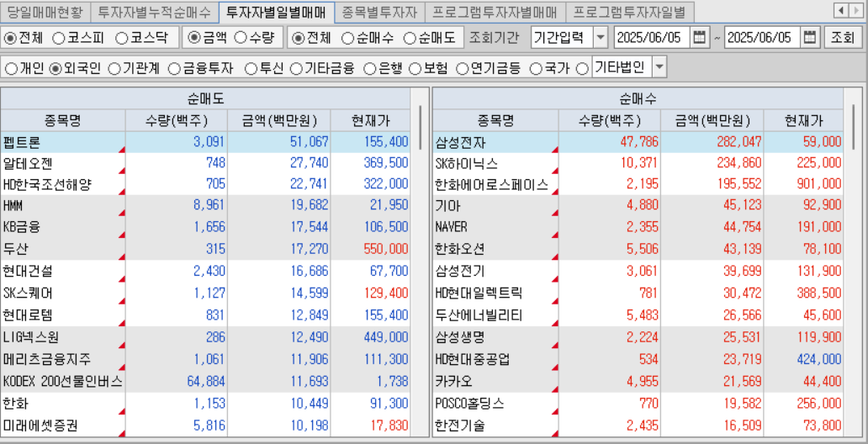
Task: Select the 전체 market radio button
Action: tap(10, 38)
